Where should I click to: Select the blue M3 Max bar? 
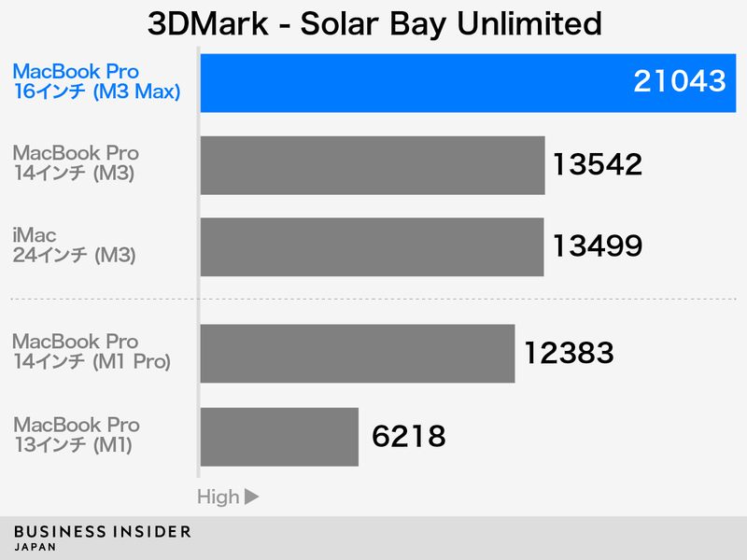[469, 83]
